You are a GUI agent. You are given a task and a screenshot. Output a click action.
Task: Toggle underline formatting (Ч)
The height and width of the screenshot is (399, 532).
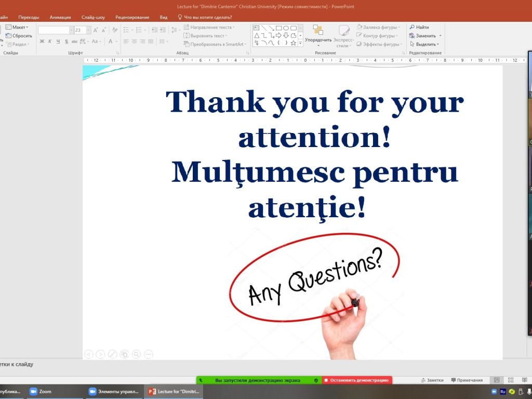[58, 42]
